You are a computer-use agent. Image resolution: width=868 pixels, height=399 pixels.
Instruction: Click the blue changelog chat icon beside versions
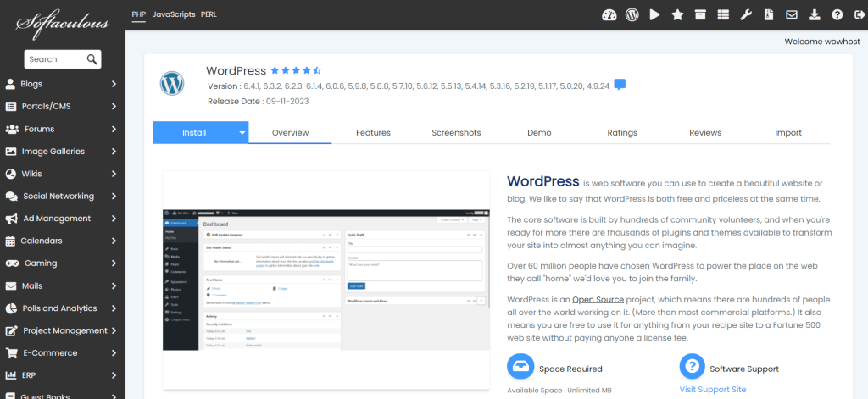pyautogui.click(x=620, y=85)
